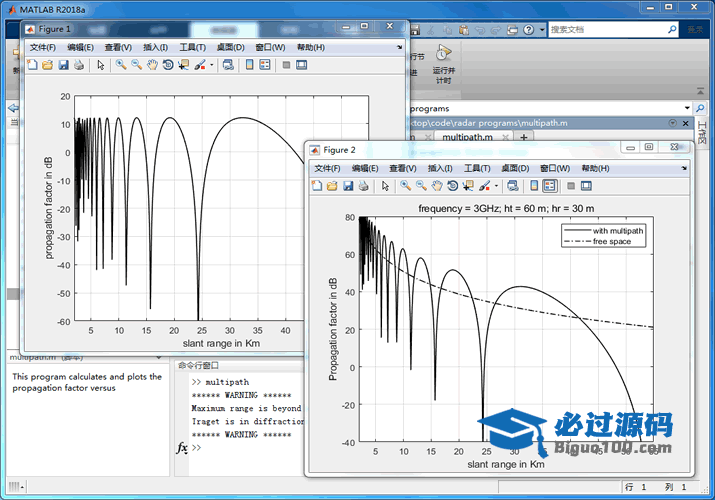Expand current folder path dropdown
The width and height of the screenshot is (715, 500).
(x=687, y=108)
